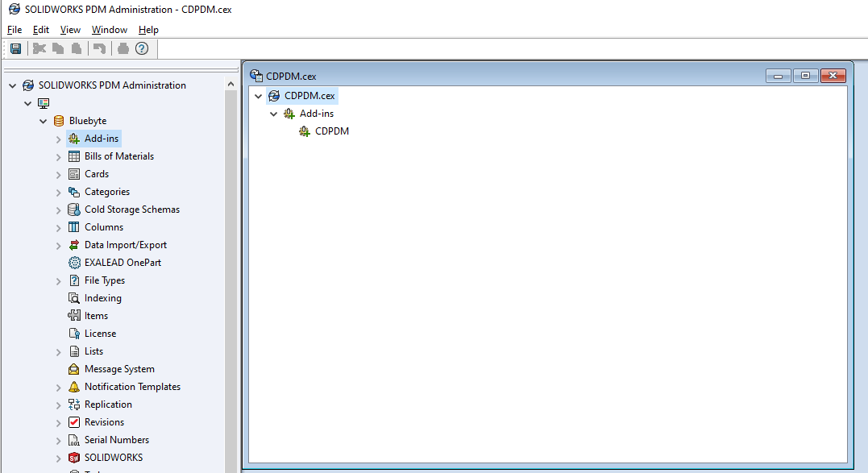Click the Cut scissors toolbar icon
This screenshot has height=473, width=868.
pyautogui.click(x=39, y=48)
